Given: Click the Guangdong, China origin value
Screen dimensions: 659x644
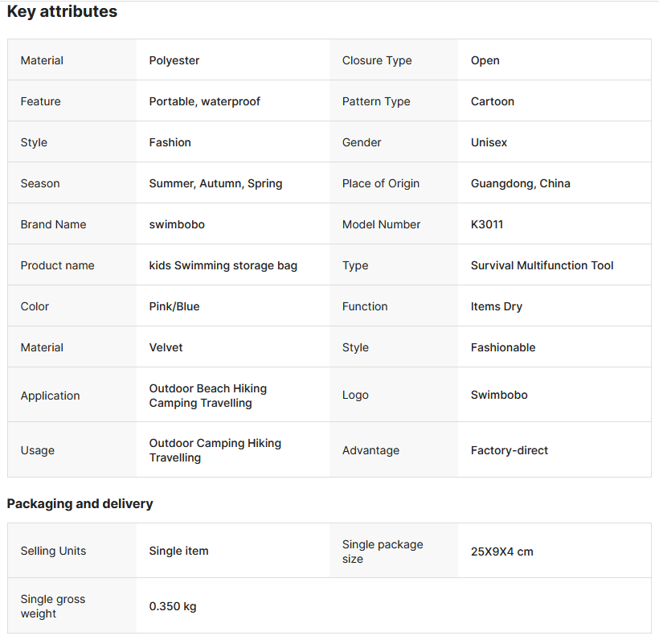Looking at the screenshot, I should point(521,183).
